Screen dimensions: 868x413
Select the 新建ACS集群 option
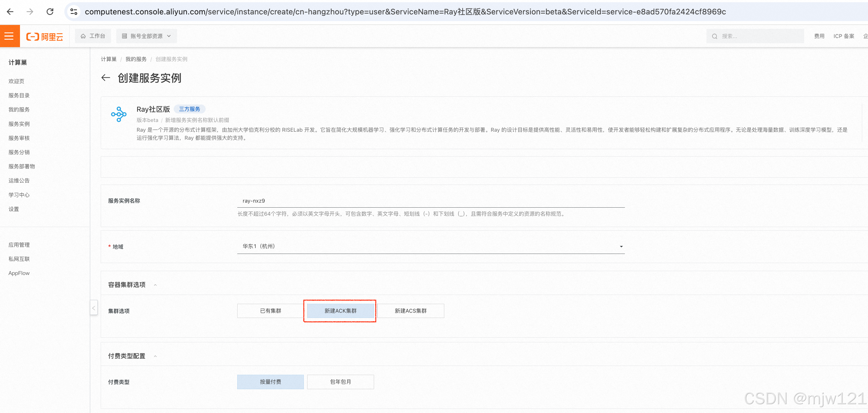pyautogui.click(x=410, y=311)
